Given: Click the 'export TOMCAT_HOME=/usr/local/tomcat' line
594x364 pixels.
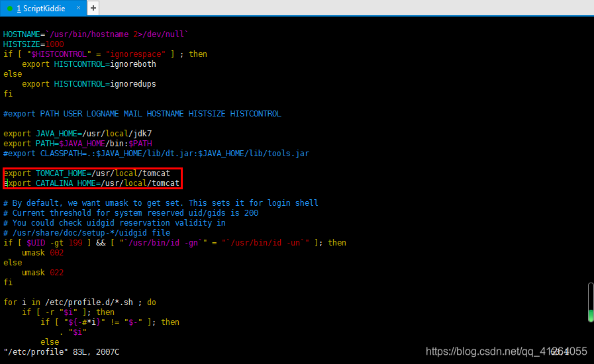Looking at the screenshot, I should pos(87,173).
